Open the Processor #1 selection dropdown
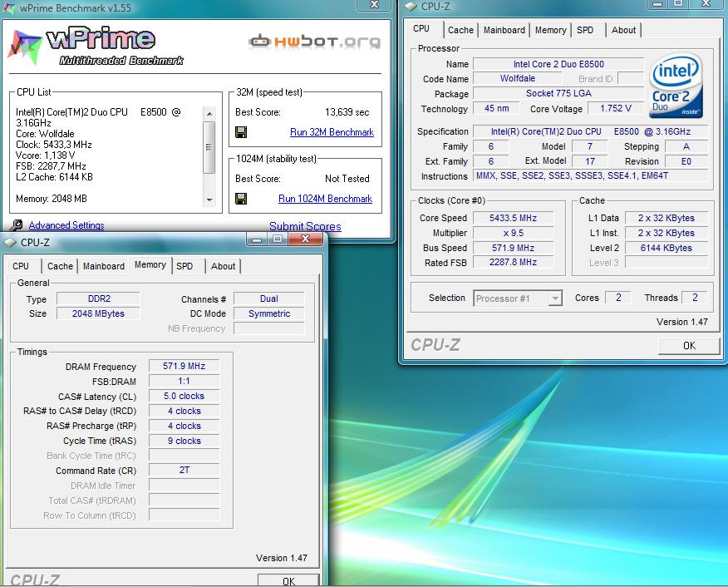This screenshot has height=587, width=728. click(x=554, y=298)
